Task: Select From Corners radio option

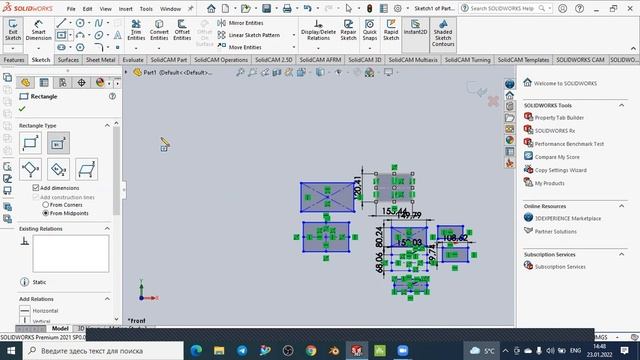Action: 46,205
